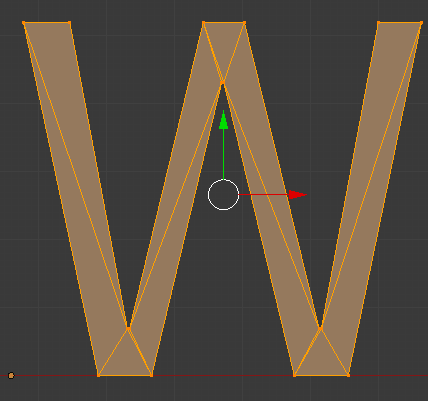Screen dimensions: 428x401
Task: Select the inner center peak vertex above the gizmo
Action: (x=223, y=82)
